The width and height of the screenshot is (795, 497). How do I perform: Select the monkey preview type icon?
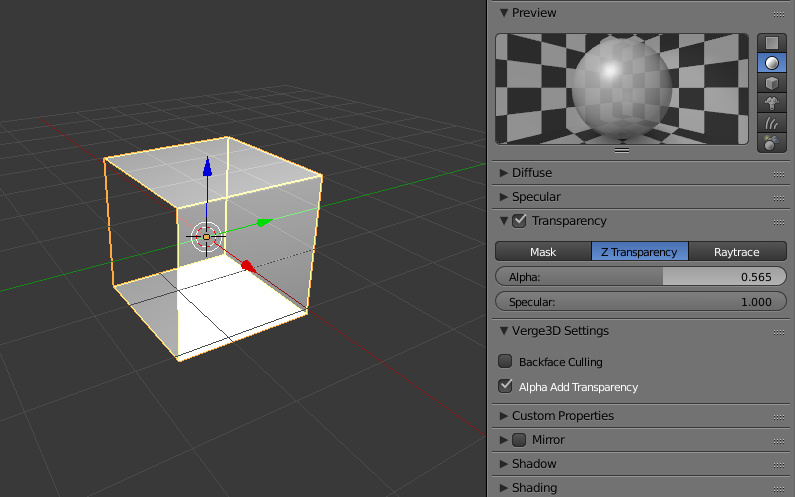[772, 103]
